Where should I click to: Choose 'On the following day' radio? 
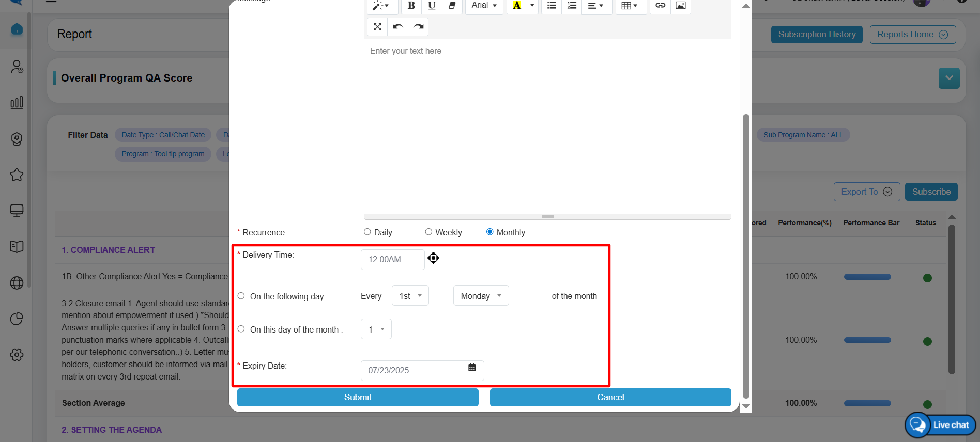point(241,296)
